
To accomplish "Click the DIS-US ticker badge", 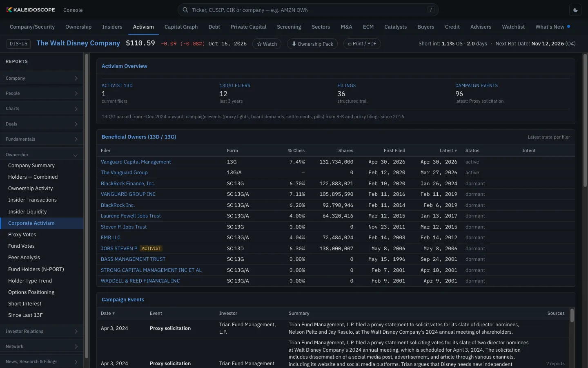I will [19, 44].
